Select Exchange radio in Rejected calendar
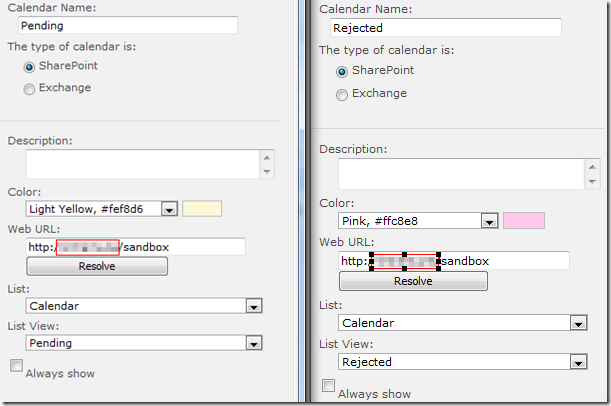This screenshot has width=611, height=406. point(342,94)
